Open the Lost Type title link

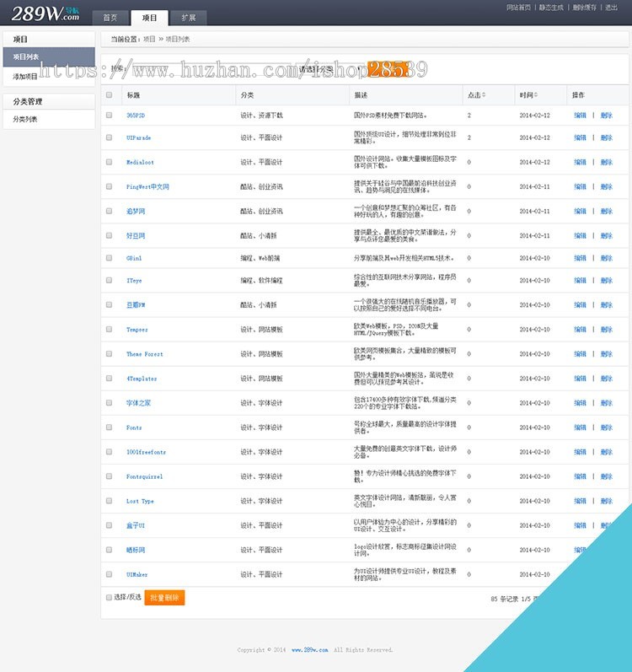[x=140, y=501]
